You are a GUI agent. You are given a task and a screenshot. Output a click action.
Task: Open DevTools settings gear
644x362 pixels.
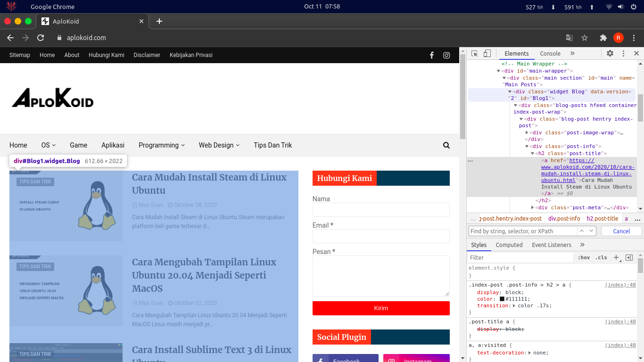tap(610, 54)
